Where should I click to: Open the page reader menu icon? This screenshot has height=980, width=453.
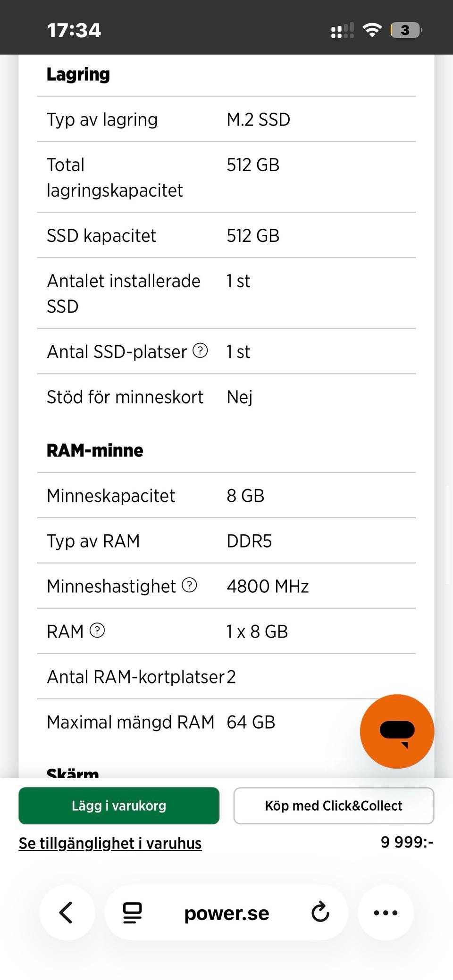pos(132,913)
